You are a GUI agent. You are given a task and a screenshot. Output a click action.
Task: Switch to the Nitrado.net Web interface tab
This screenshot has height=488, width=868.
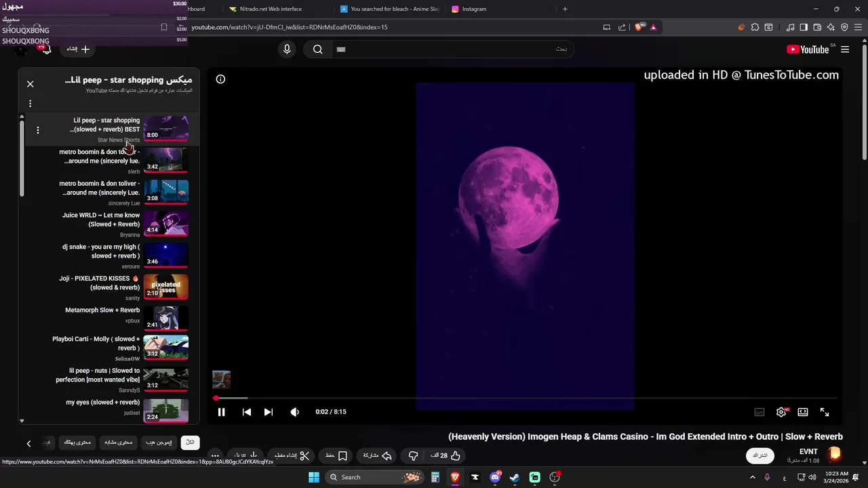tap(271, 9)
